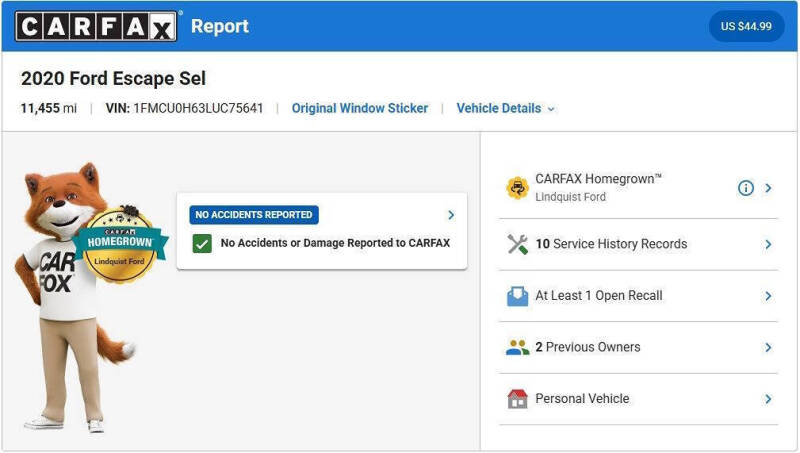
Task: Select the Personal Vehicle entry
Action: coord(638,399)
